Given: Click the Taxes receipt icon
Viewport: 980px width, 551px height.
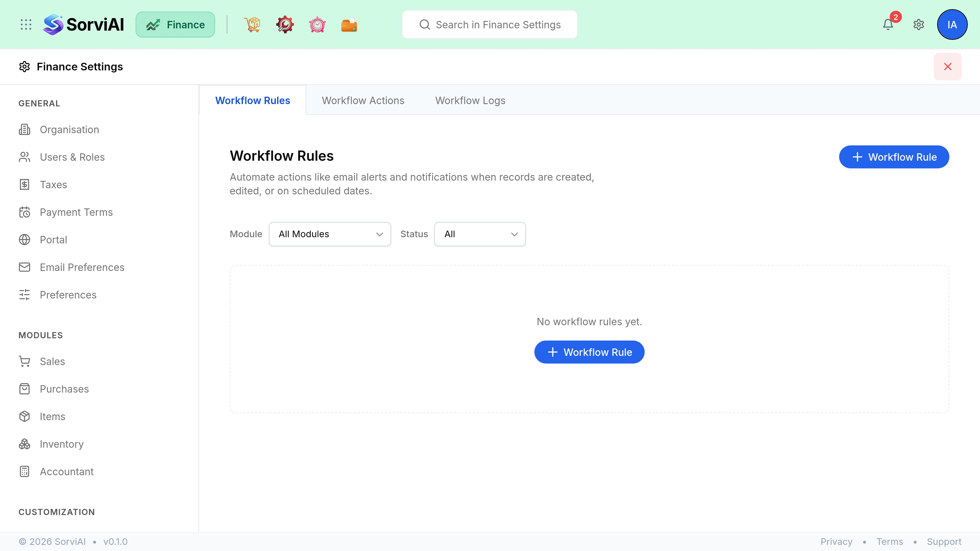Looking at the screenshot, I should [x=24, y=185].
